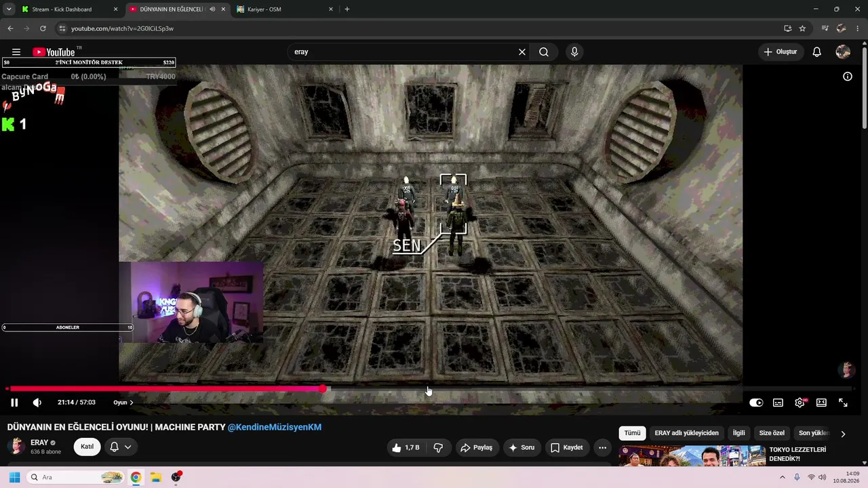868x488 pixels.
Task: Enter fullscreen from the player controls
Action: [x=843, y=403]
